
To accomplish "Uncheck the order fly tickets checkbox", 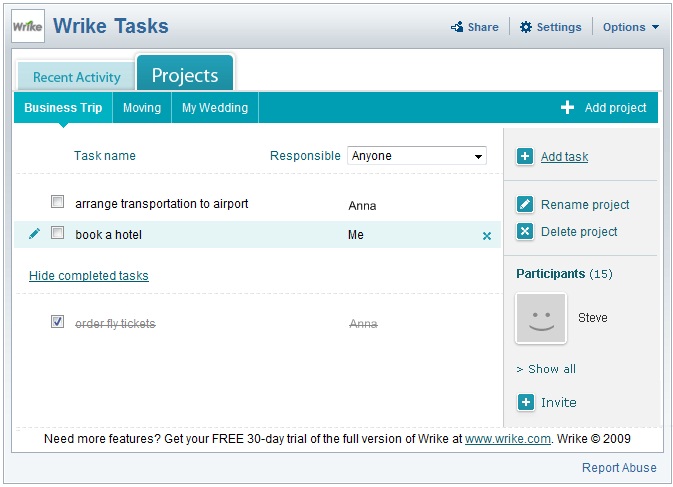I will [x=58, y=322].
